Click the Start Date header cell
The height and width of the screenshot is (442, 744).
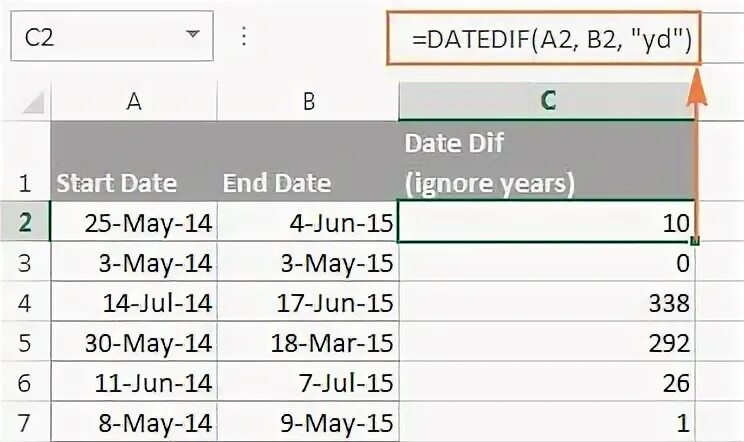click(134, 161)
